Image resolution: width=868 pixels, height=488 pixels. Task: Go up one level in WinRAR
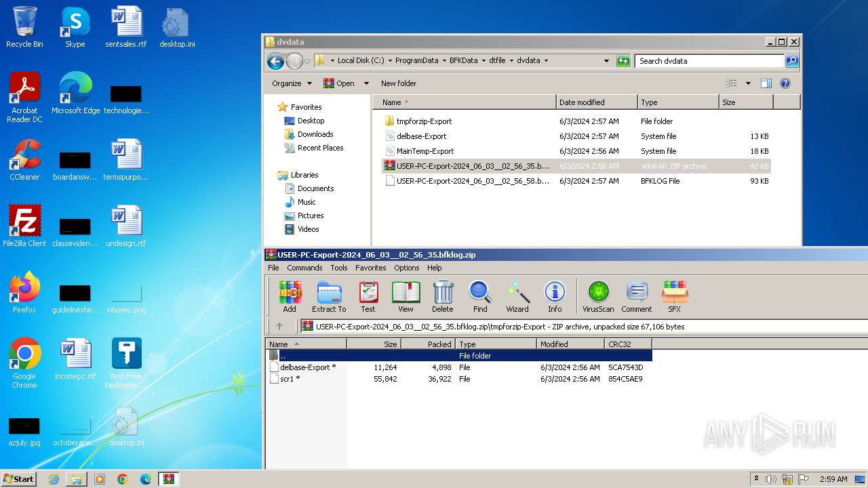point(279,326)
